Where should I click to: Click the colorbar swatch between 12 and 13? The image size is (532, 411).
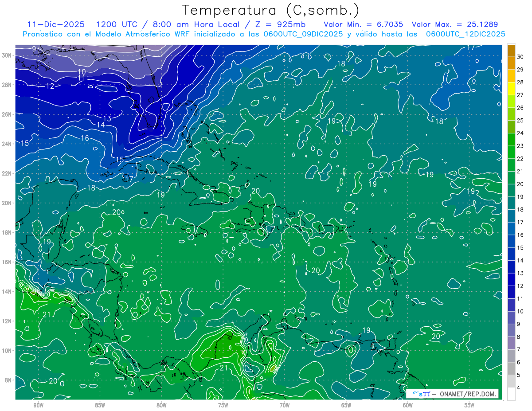click(x=511, y=279)
